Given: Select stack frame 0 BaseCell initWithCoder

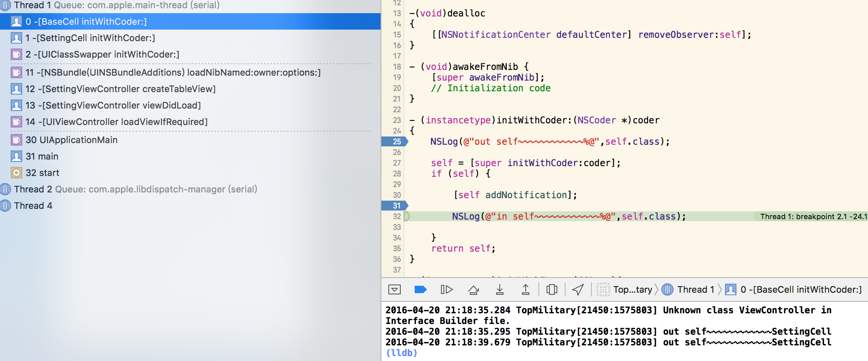Looking at the screenshot, I should tap(190, 21).
